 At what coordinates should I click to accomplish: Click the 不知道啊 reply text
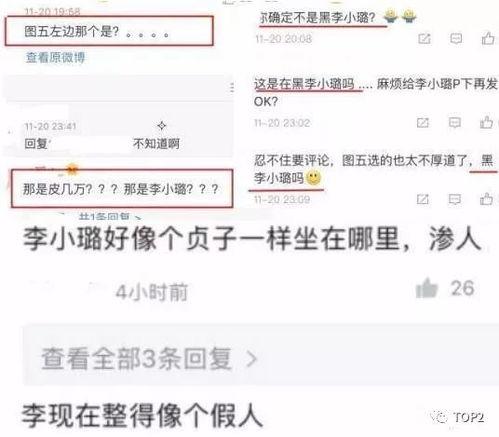(156, 144)
